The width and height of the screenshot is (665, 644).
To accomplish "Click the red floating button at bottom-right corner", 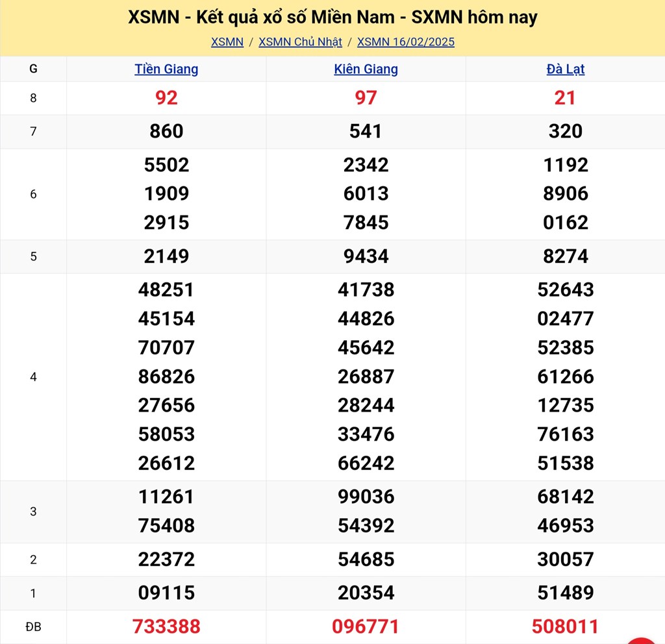I will pyautogui.click(x=644, y=638).
